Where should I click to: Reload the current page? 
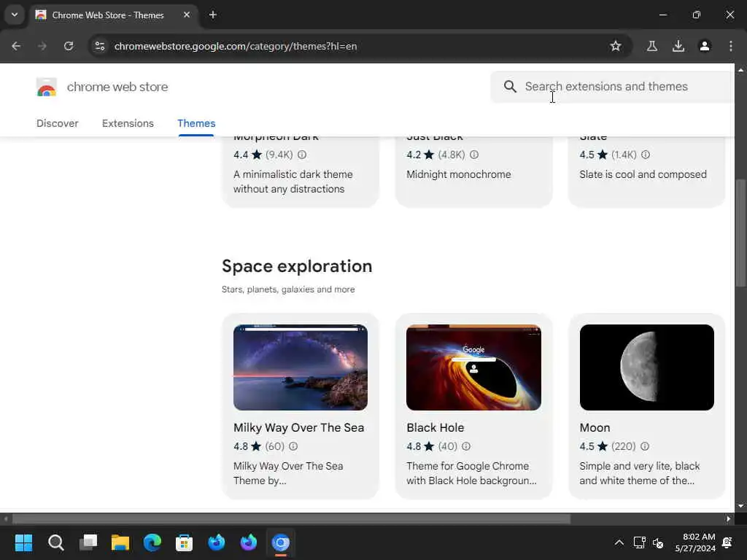coord(69,46)
